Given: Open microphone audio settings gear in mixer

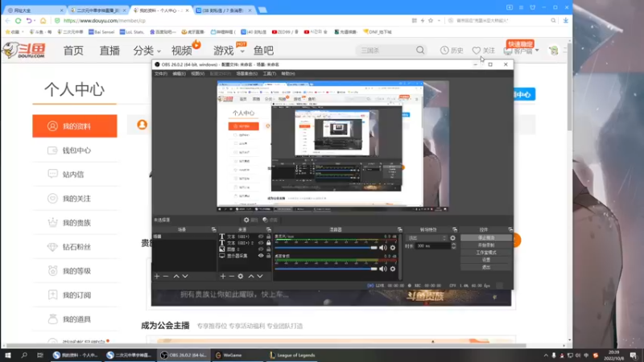Looking at the screenshot, I should (393, 248).
